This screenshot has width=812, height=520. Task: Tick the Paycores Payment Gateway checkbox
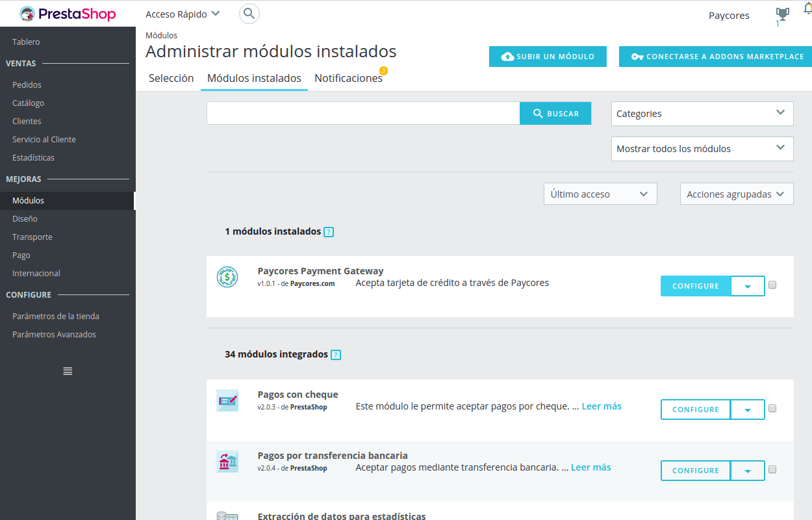coord(772,285)
